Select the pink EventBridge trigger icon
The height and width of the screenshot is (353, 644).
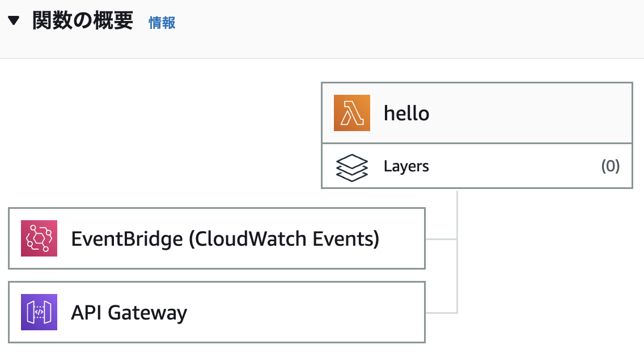click(39, 238)
